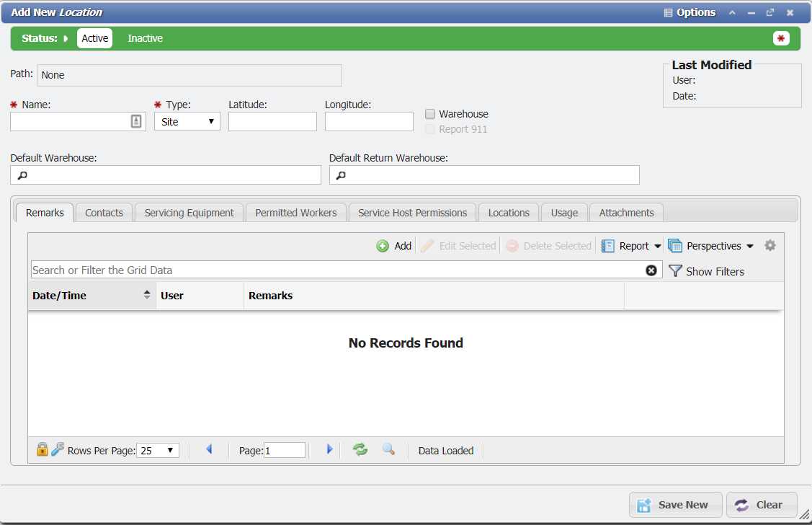Go to next page arrow

[330, 450]
